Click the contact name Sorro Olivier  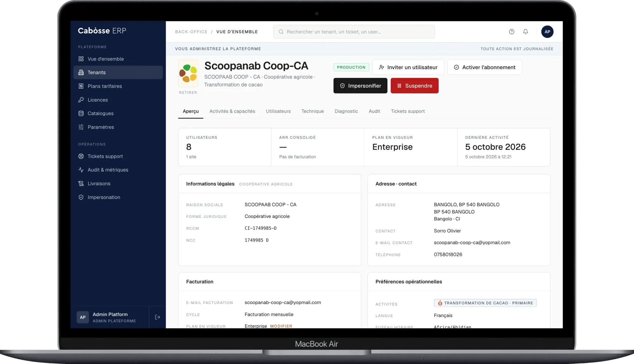pos(447,231)
